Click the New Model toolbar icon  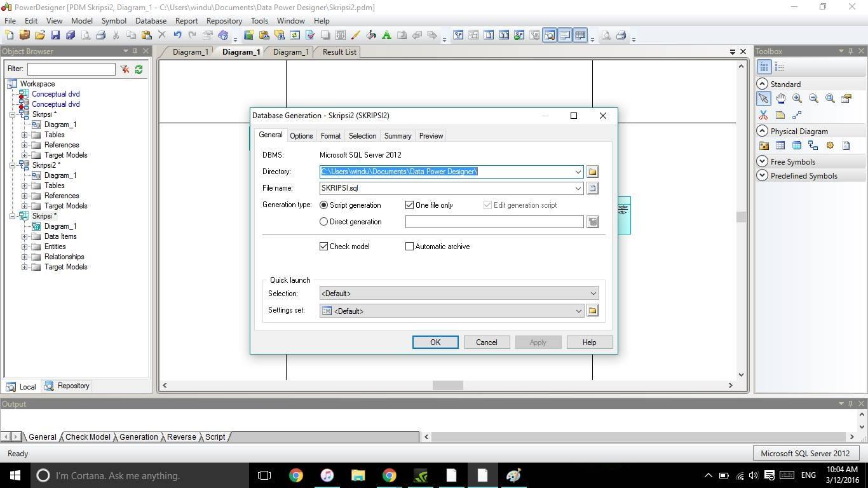pyautogui.click(x=10, y=36)
